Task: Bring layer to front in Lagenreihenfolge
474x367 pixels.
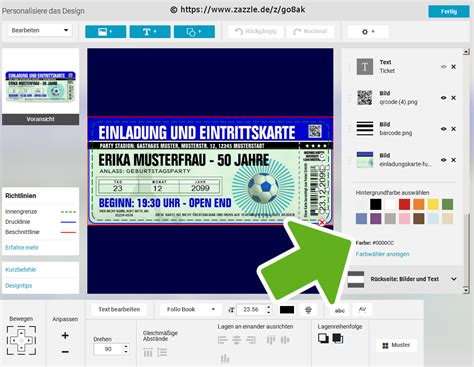Action: (323, 338)
